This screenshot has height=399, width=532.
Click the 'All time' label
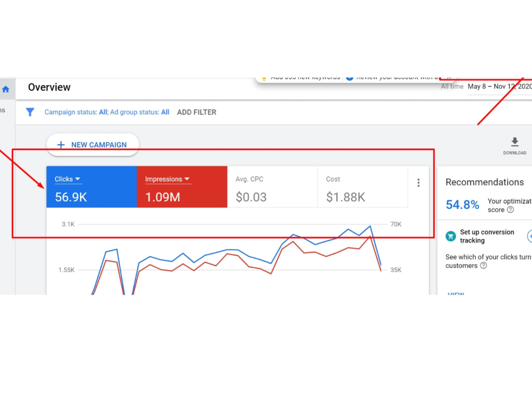tap(452, 87)
